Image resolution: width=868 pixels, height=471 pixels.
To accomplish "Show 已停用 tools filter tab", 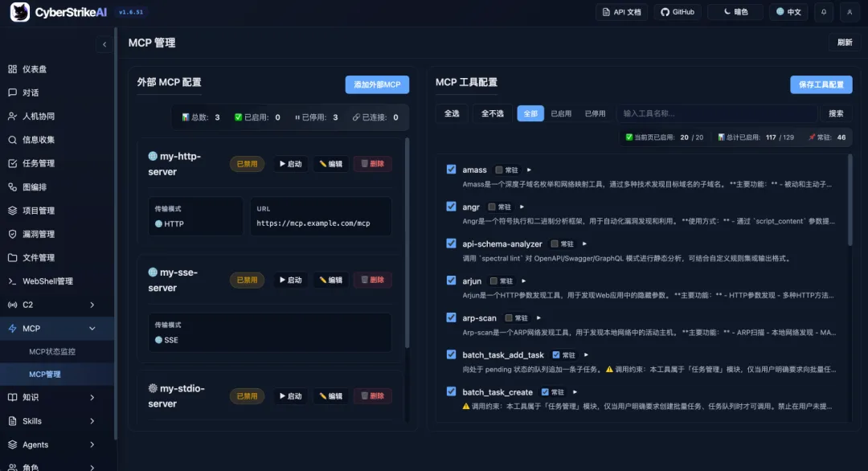I will (x=595, y=113).
